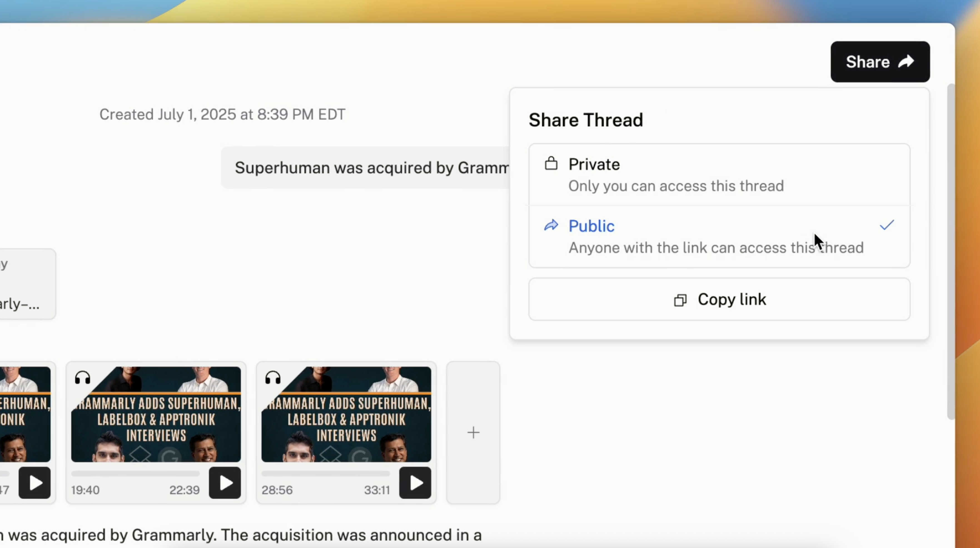Open the thumbnail of the 28:56 clip
The width and height of the screenshot is (980, 548).
coord(346,414)
